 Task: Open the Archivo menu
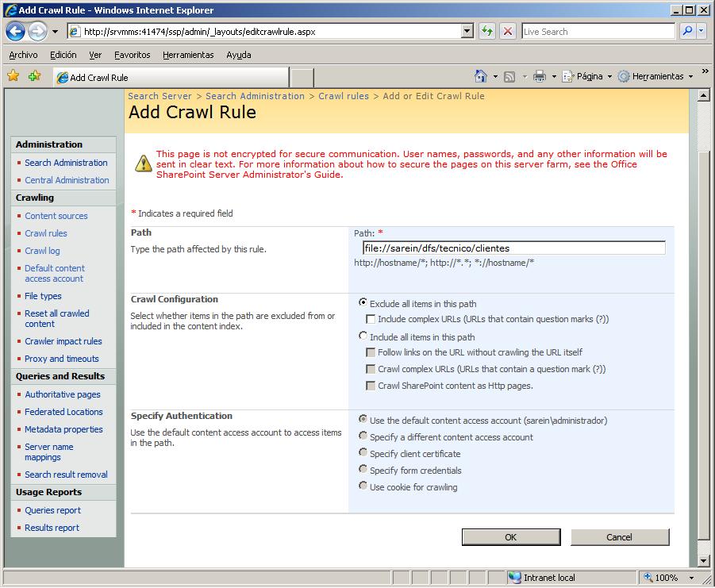pyautogui.click(x=23, y=55)
